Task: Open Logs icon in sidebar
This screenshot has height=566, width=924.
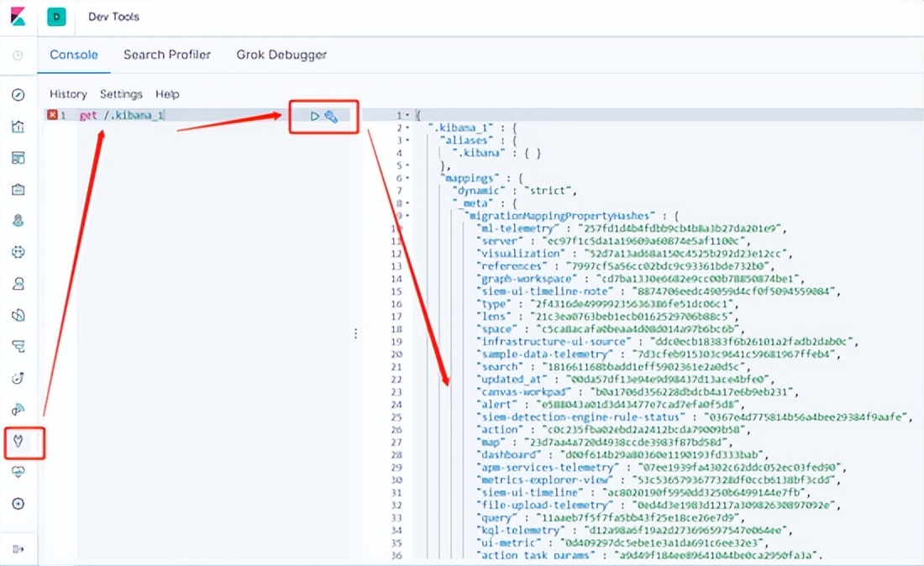Action: [18, 315]
